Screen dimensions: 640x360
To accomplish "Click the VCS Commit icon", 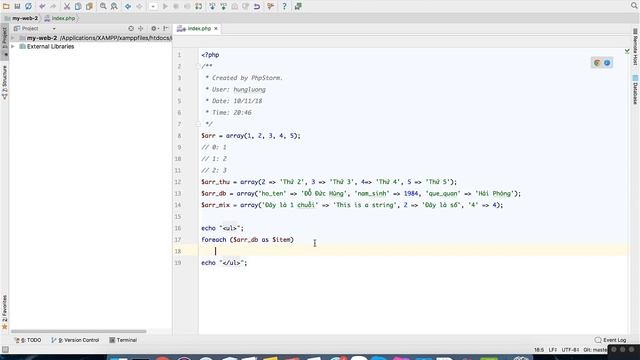I will click(x=224, y=6).
